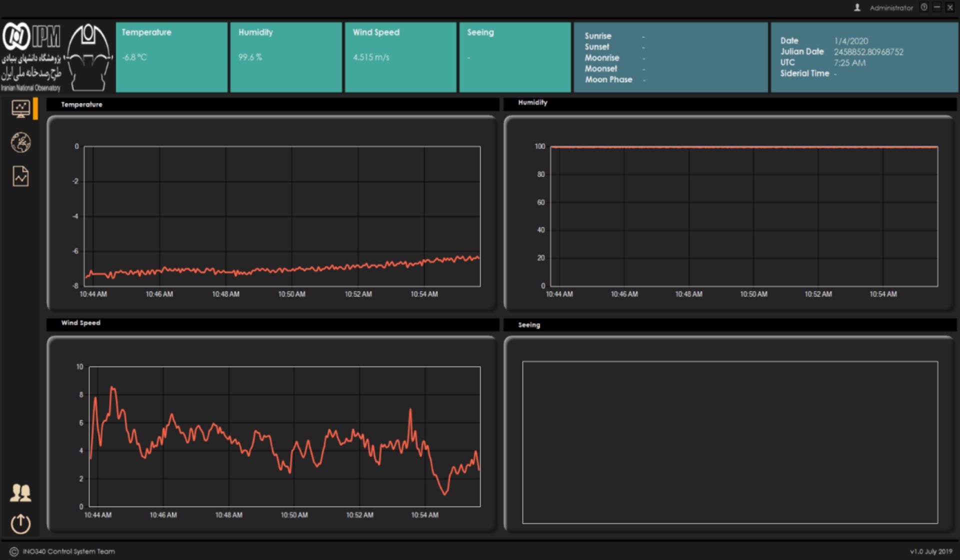Click the Julian Date value

pyautogui.click(x=868, y=52)
